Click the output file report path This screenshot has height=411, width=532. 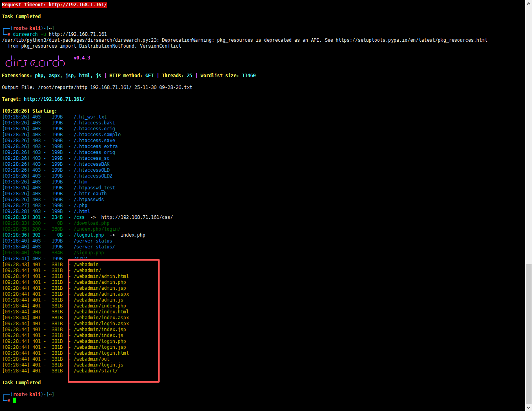tap(115, 87)
